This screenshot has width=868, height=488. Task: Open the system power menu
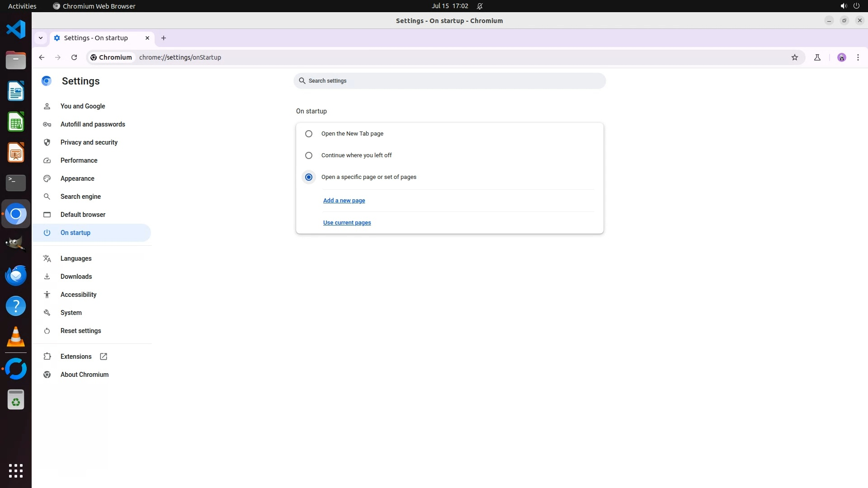856,6
